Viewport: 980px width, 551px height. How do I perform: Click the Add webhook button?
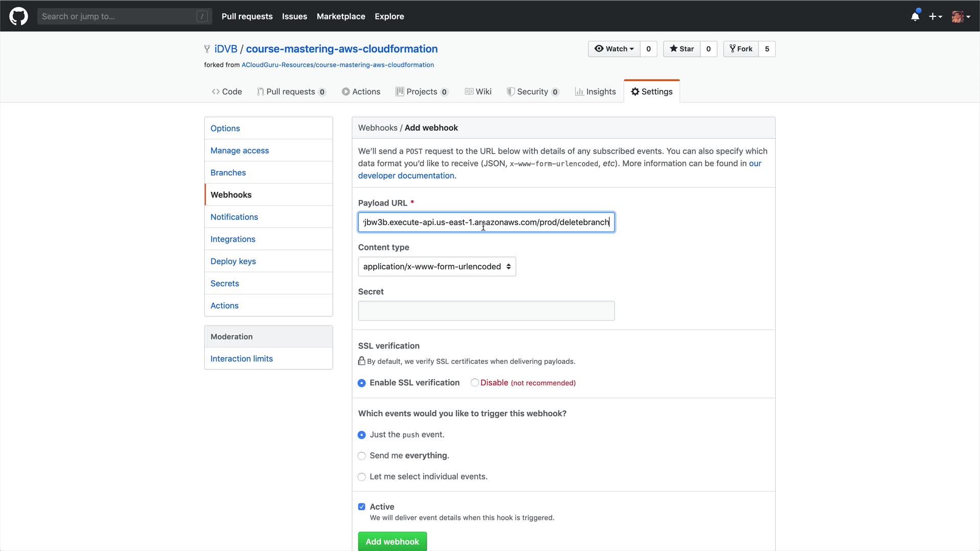tap(392, 541)
